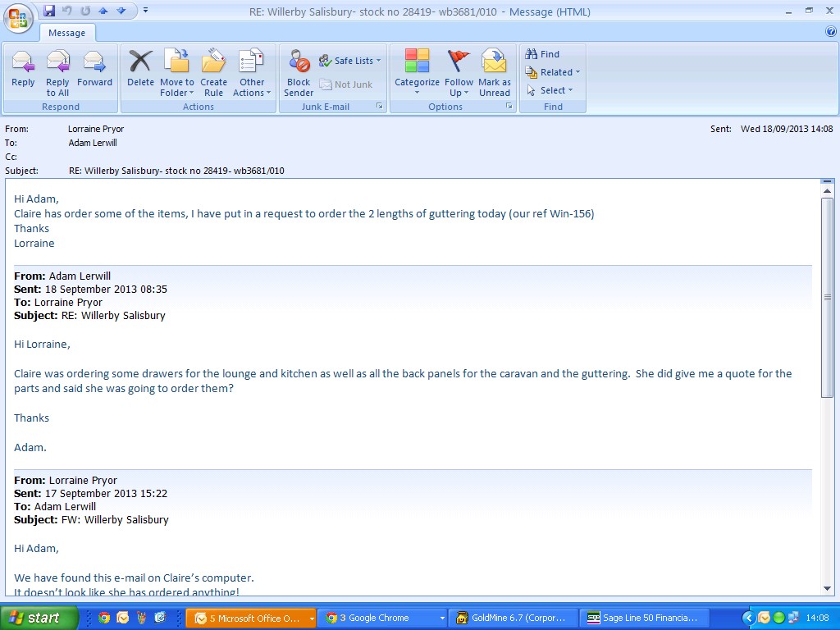Click the Not Junk button
This screenshot has height=630, width=840.
[345, 84]
